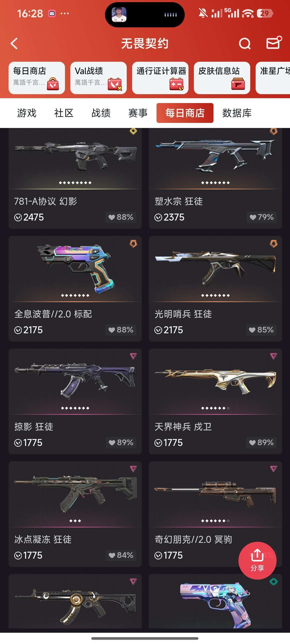Tap the back arrow icon
Screen dimensions: 290x644
pos(14,43)
